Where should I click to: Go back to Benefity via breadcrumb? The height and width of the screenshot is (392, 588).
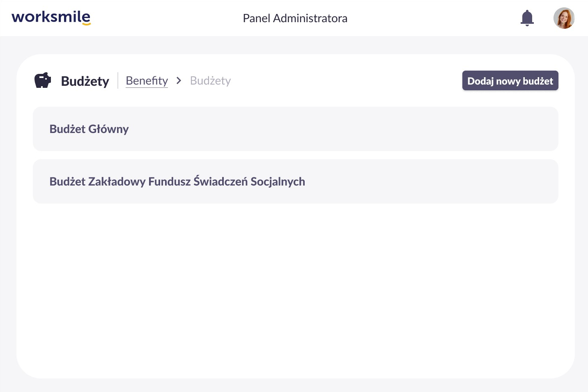click(147, 80)
